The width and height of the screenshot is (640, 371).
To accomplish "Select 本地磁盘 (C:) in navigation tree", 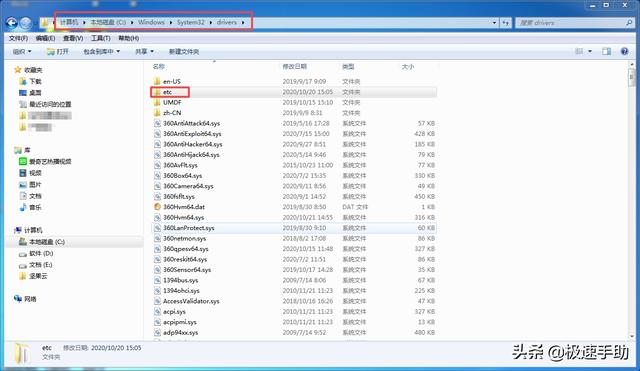I will [47, 242].
